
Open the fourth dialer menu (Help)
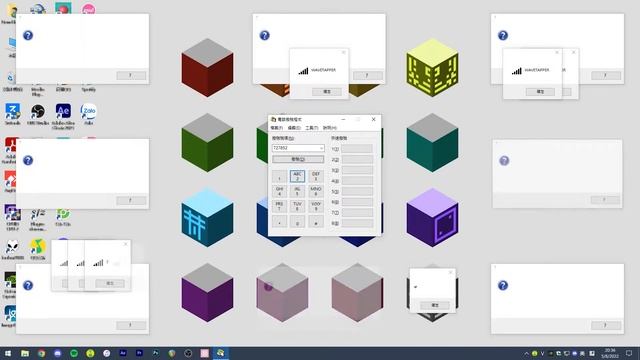click(x=329, y=128)
